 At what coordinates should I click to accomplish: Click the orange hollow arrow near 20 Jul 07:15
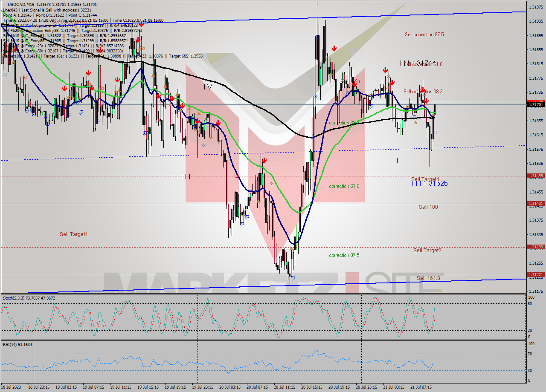272,184
